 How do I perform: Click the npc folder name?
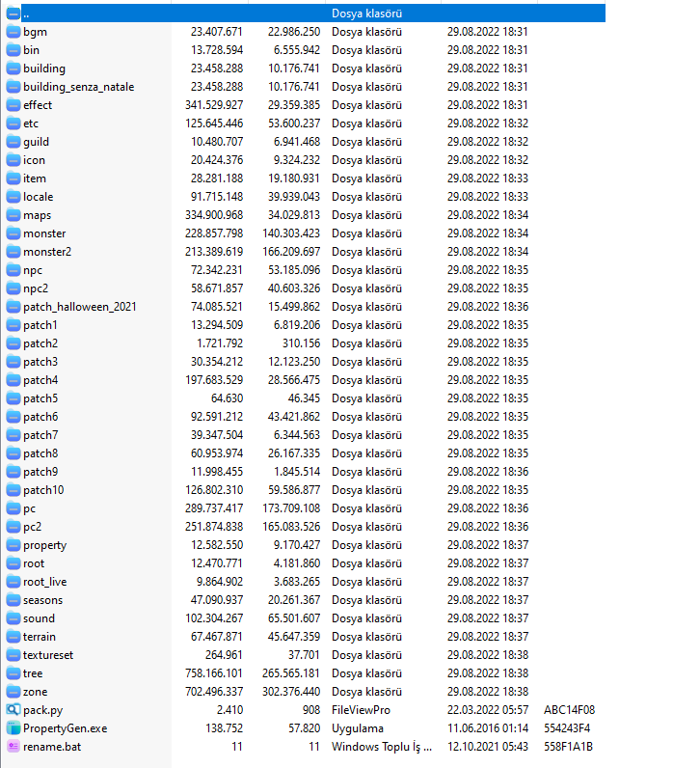(33, 270)
